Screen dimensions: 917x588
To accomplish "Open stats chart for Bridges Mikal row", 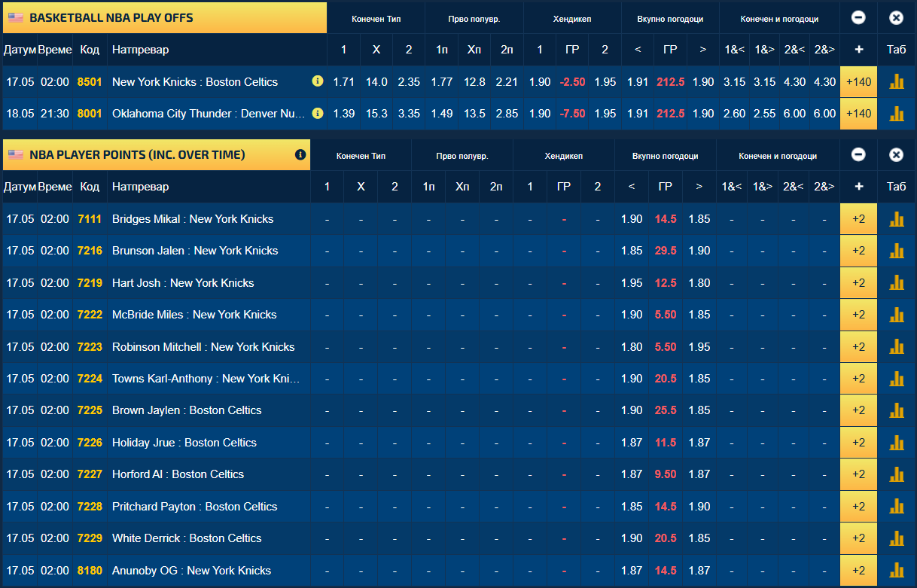I will [x=896, y=219].
